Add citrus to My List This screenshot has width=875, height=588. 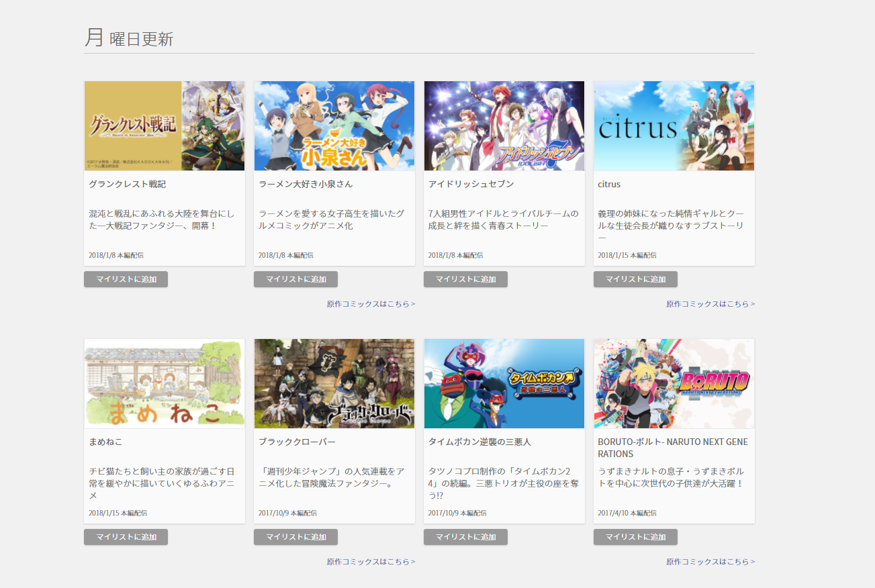(635, 279)
